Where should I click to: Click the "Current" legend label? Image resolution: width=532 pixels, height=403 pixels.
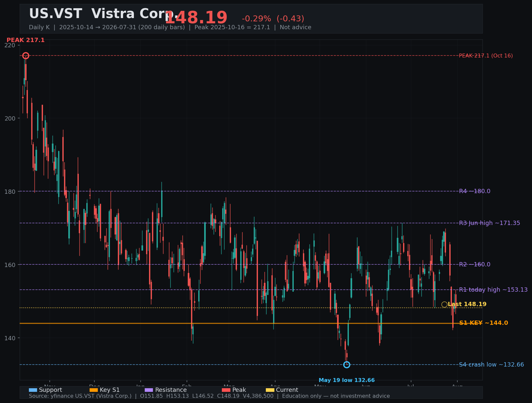(x=287, y=390)
